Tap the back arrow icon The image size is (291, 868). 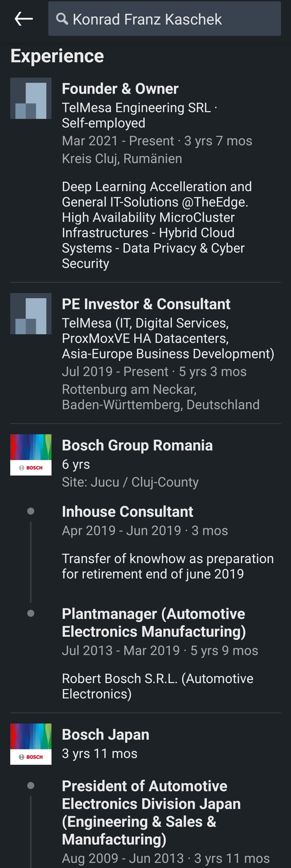24,19
